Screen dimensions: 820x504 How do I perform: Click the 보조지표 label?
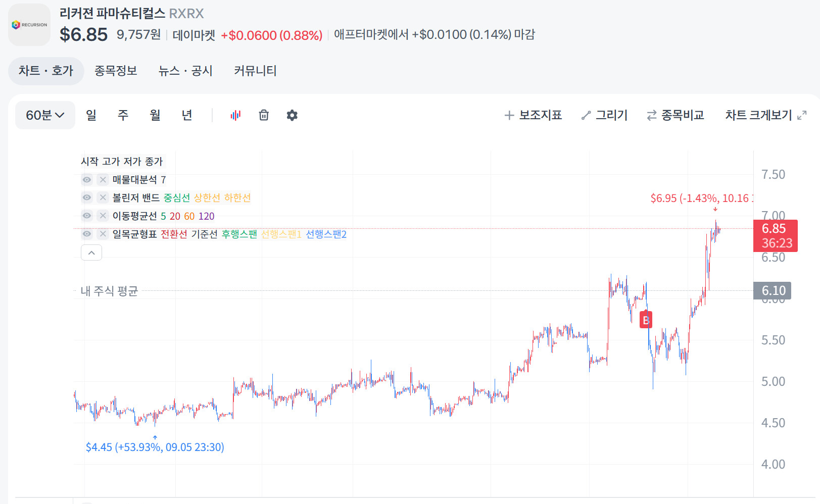[x=541, y=115]
